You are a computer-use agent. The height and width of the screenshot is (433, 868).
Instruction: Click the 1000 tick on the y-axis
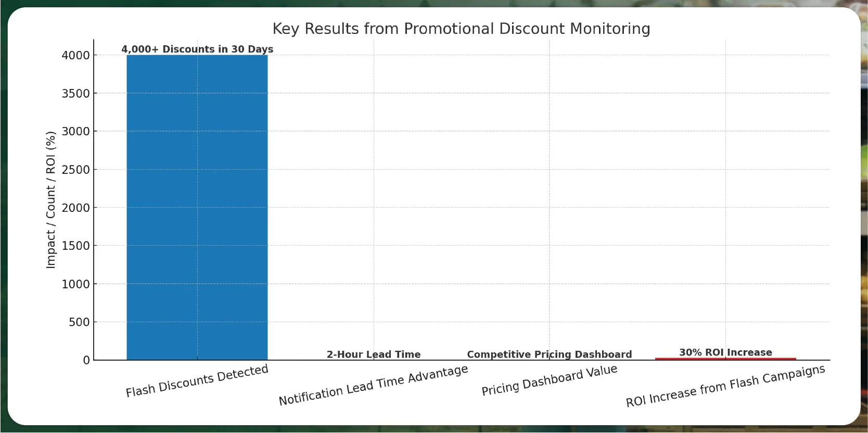[75, 284]
